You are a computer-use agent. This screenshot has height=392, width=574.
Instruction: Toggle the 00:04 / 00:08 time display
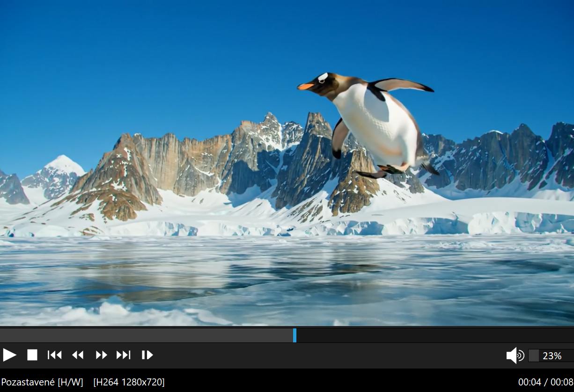[545, 382]
